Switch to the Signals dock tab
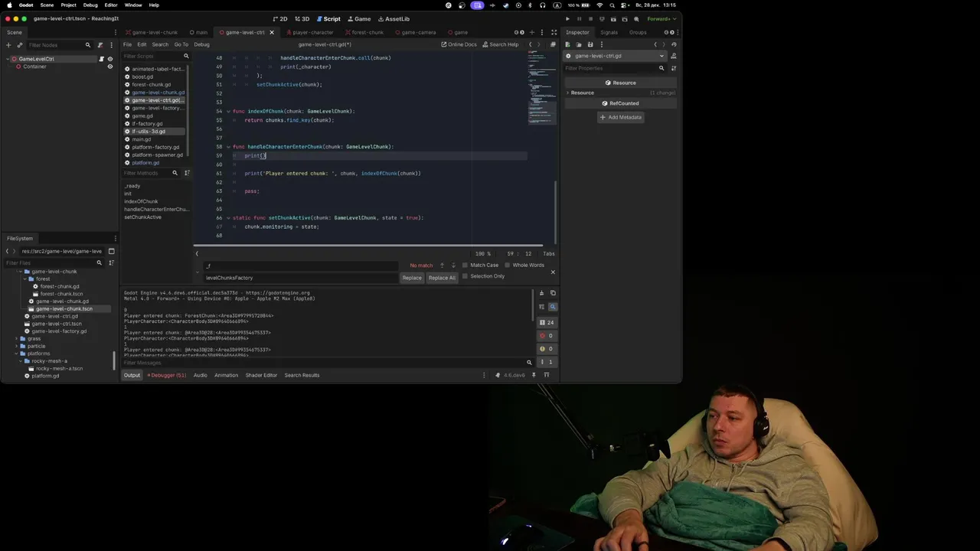 (609, 32)
